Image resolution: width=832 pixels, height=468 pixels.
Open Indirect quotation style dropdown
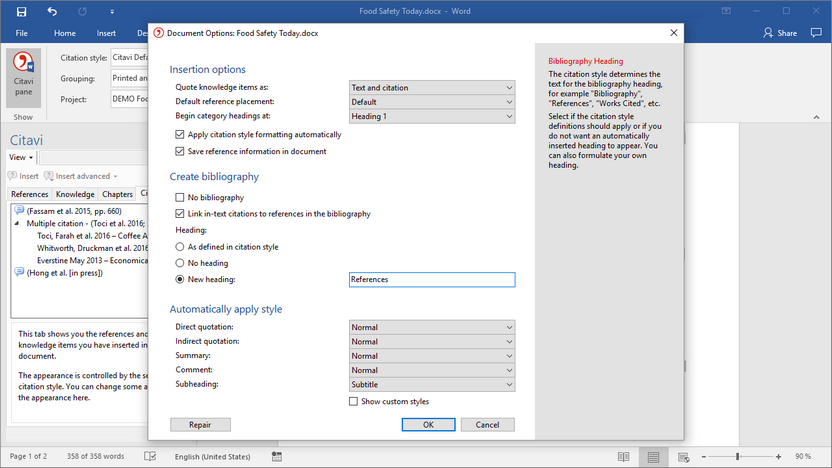pyautogui.click(x=432, y=342)
